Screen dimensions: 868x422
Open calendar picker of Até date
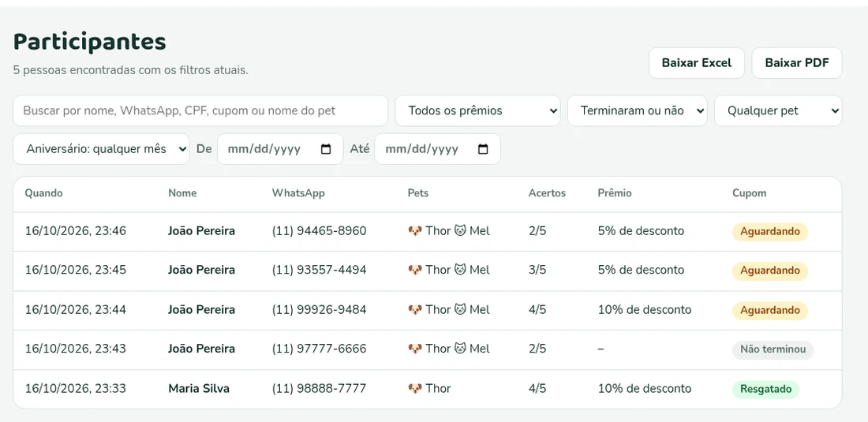click(483, 149)
